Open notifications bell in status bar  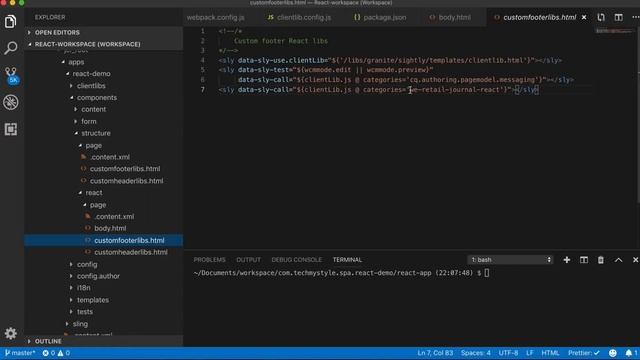(631, 353)
